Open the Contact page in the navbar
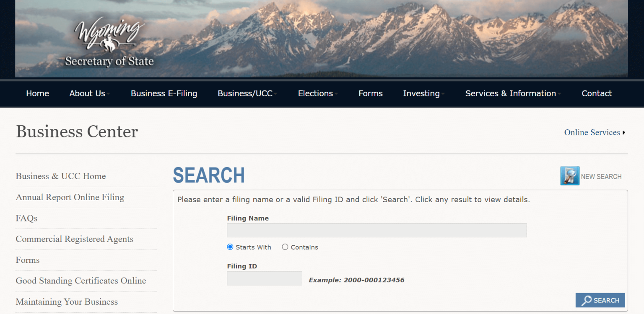644x314 pixels. 597,94
